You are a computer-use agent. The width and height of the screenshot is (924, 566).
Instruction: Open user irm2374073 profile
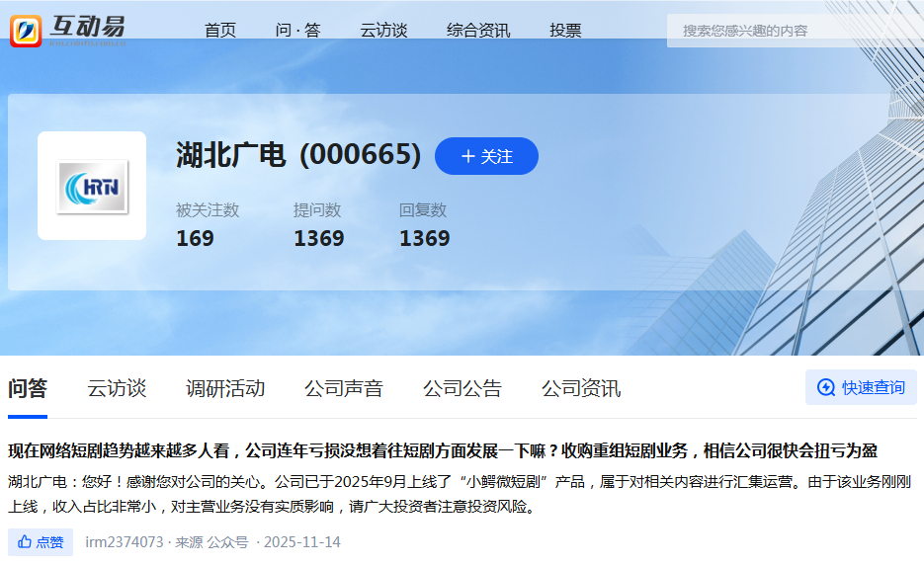[x=125, y=542]
